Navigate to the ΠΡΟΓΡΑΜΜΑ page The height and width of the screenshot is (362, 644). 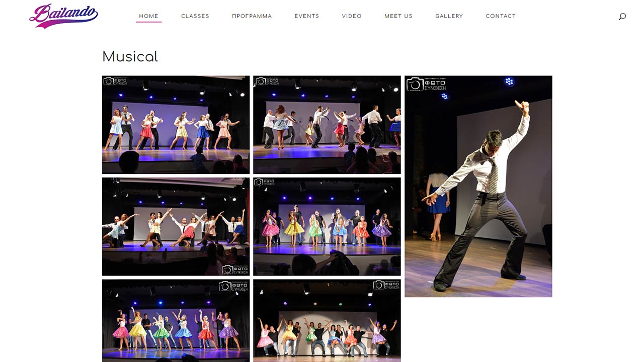[252, 16]
